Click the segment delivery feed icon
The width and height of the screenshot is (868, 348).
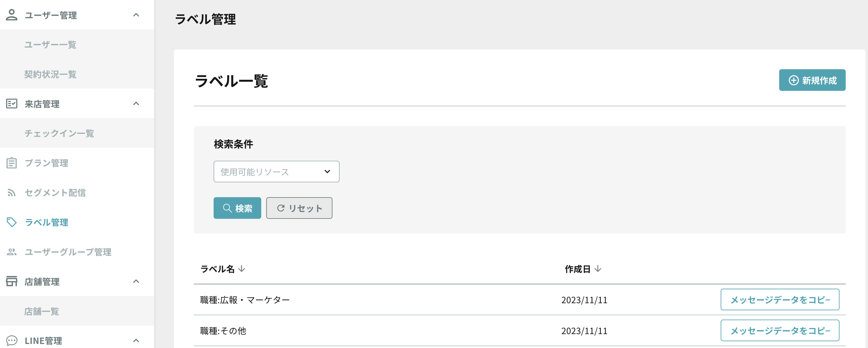[x=11, y=193]
